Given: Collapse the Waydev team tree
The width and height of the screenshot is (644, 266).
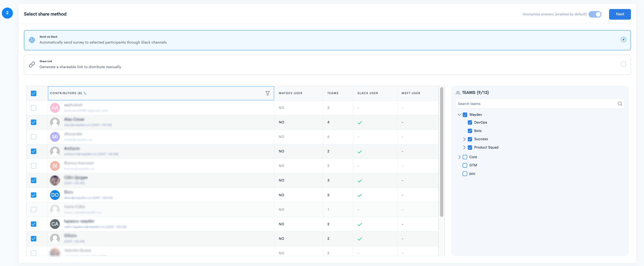Looking at the screenshot, I should (x=459, y=115).
